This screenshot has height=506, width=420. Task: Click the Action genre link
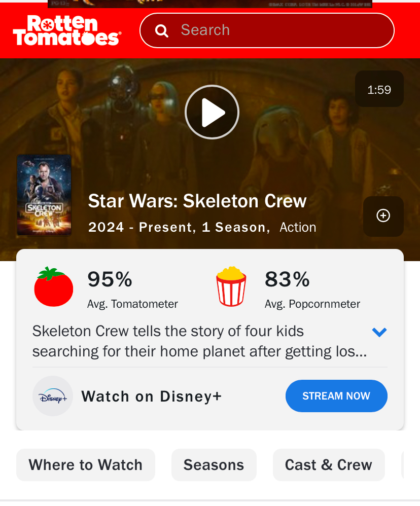click(298, 228)
